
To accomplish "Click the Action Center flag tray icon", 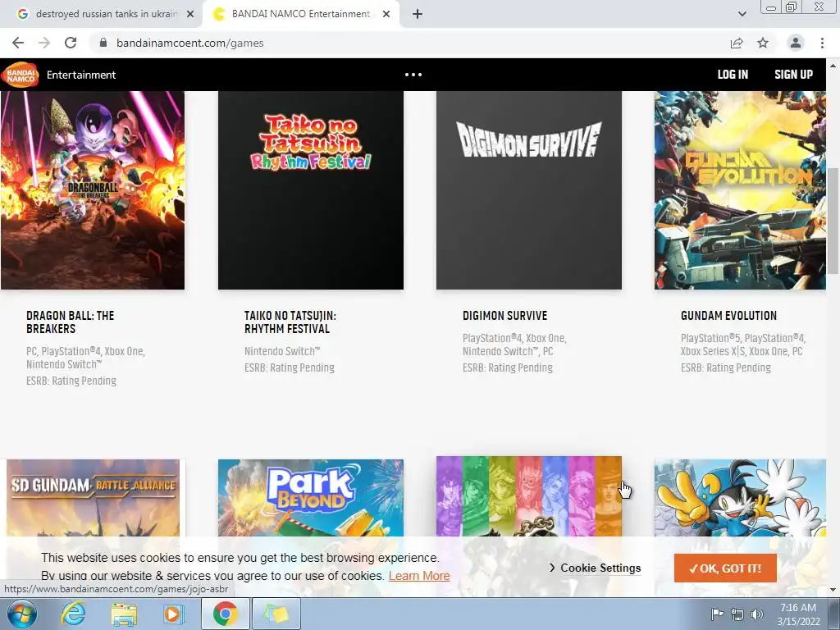I will click(x=717, y=614).
